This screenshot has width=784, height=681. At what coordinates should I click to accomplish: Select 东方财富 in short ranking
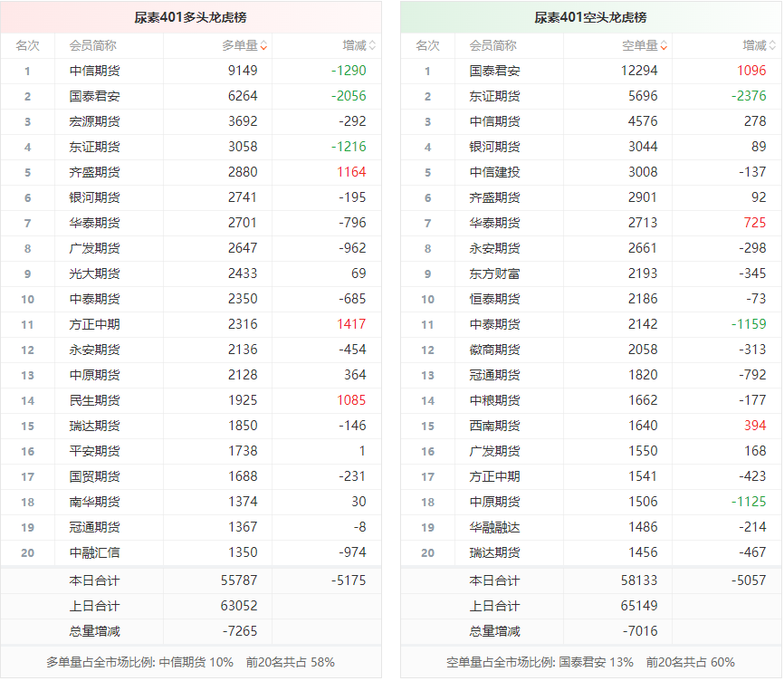pyautogui.click(x=494, y=273)
